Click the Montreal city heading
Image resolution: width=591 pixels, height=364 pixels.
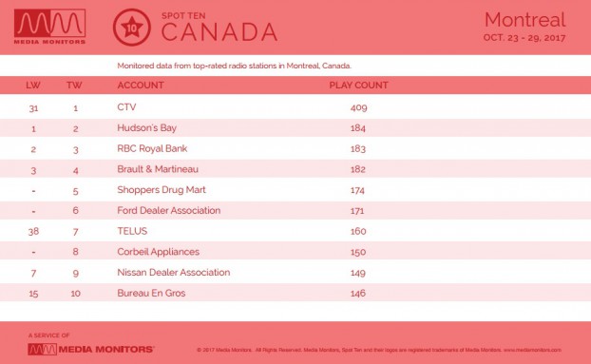[525, 20]
